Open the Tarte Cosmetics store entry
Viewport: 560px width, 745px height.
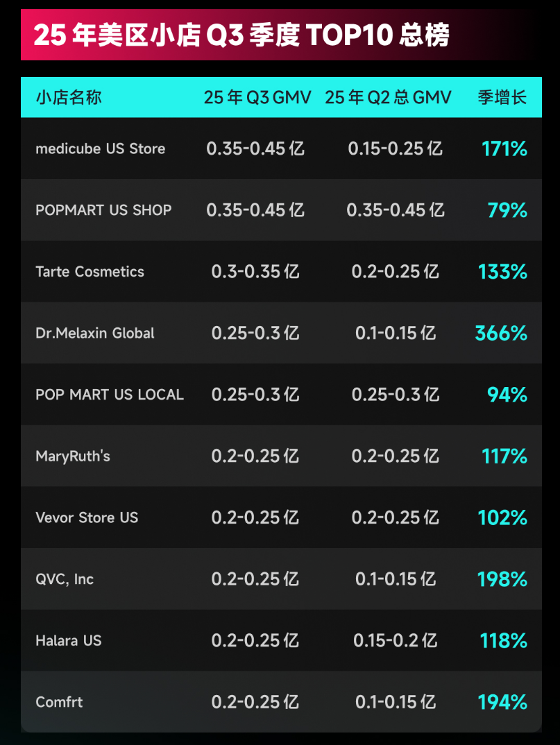pyautogui.click(x=90, y=271)
